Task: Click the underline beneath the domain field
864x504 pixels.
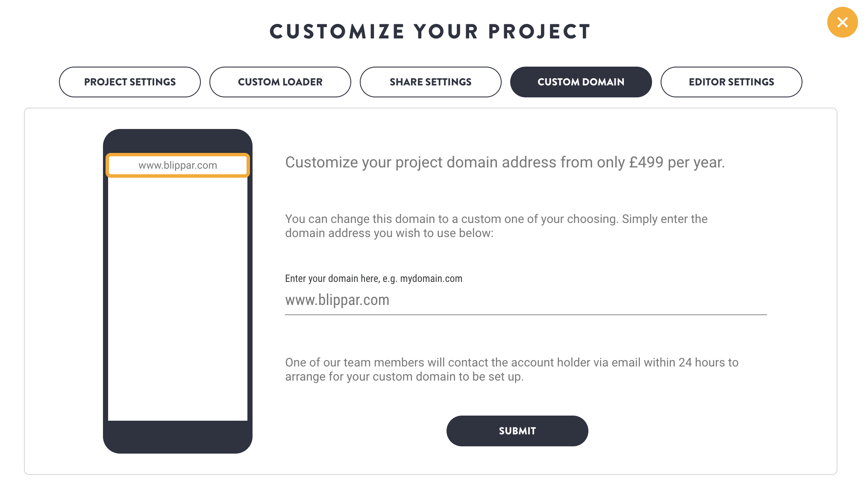Action: [526, 315]
